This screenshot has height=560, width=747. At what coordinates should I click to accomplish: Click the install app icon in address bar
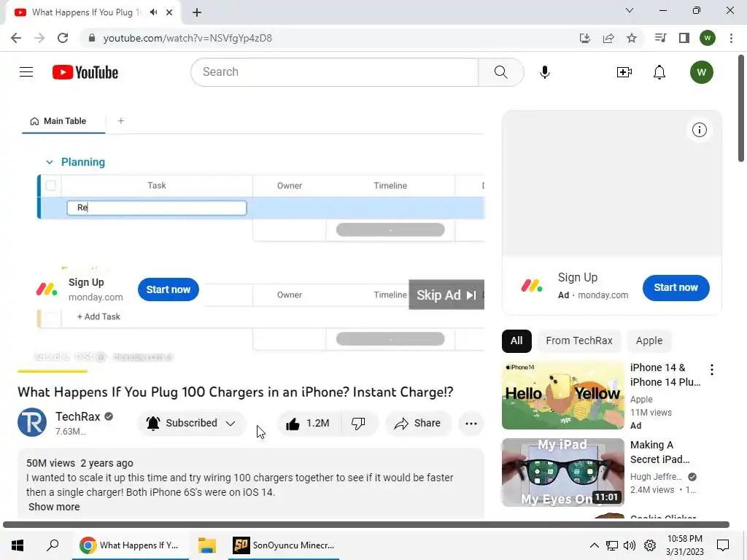tap(585, 38)
